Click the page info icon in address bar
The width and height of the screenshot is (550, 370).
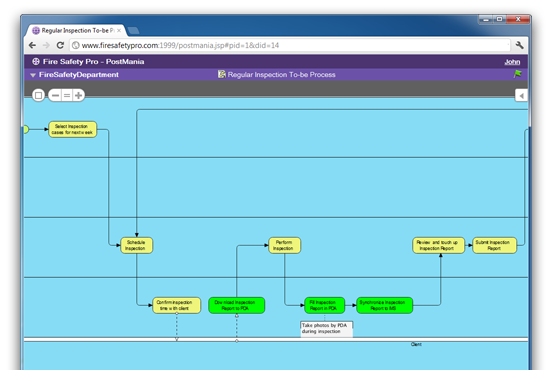[x=75, y=45]
